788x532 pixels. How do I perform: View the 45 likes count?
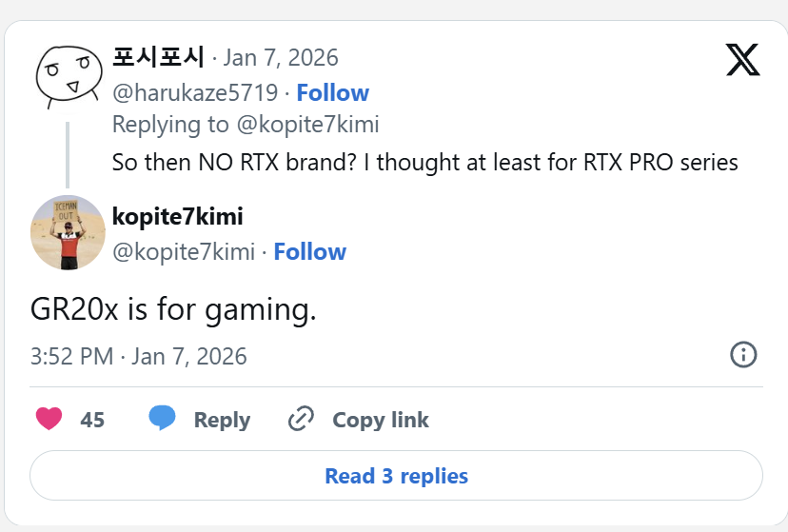tap(92, 420)
